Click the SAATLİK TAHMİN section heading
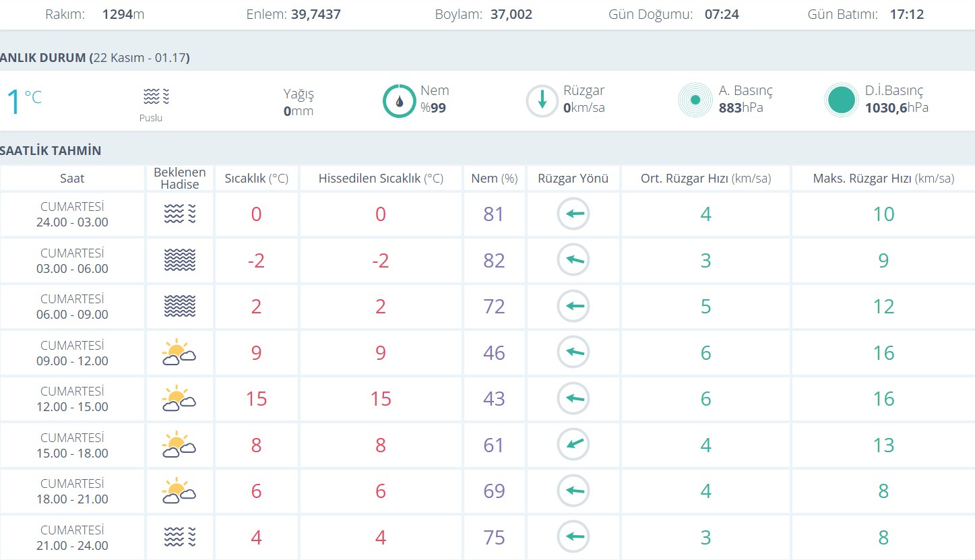The width and height of the screenshot is (975, 560). click(51, 150)
